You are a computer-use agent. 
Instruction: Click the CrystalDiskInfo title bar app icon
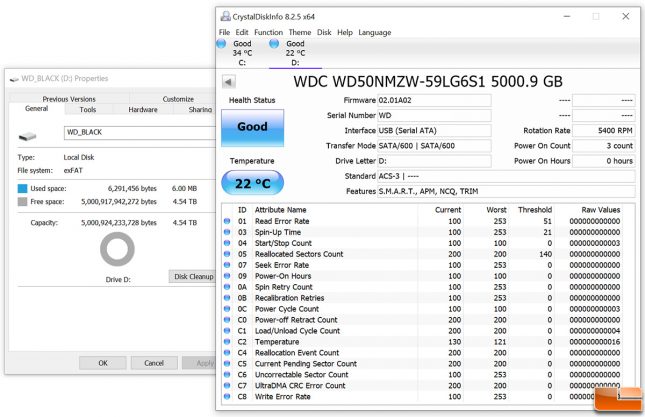pos(225,16)
